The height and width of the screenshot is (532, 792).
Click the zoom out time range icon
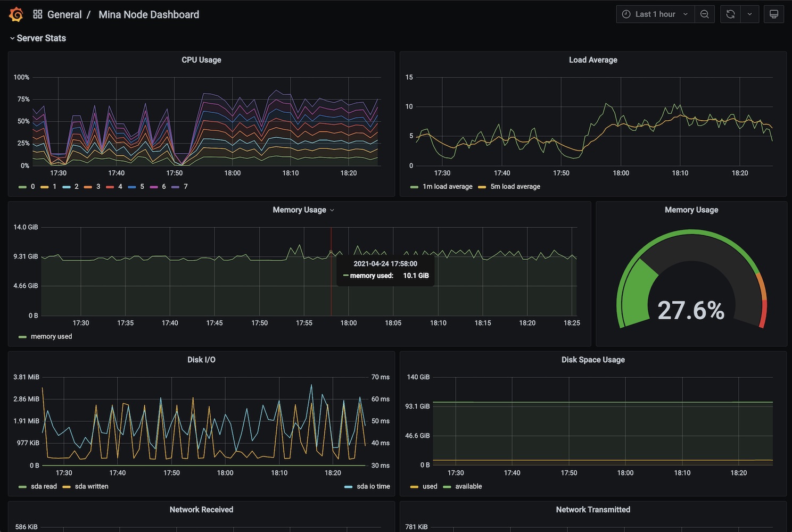pyautogui.click(x=704, y=14)
